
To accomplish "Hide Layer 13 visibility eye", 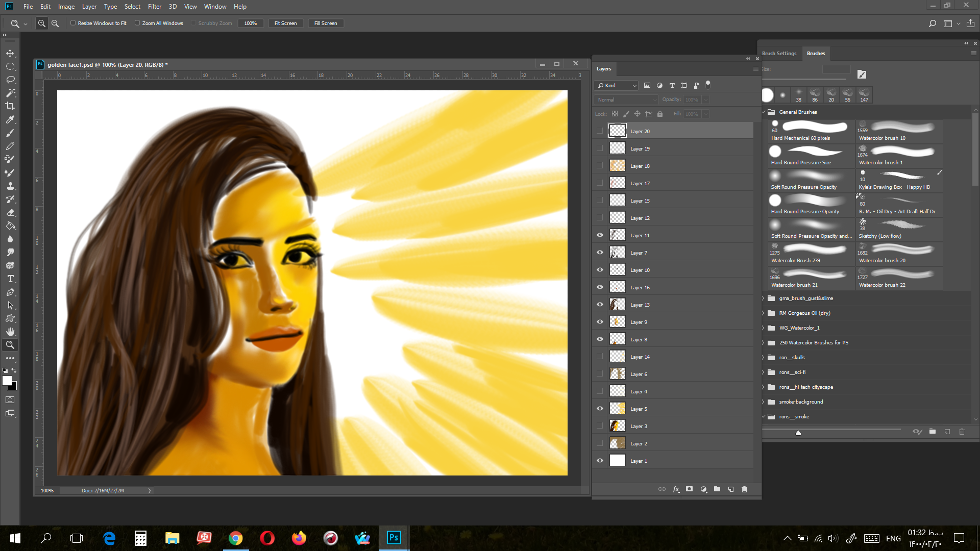I will click(600, 305).
